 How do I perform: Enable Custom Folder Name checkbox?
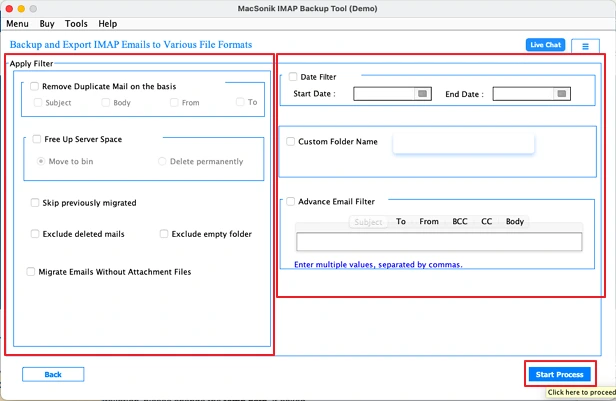click(290, 141)
